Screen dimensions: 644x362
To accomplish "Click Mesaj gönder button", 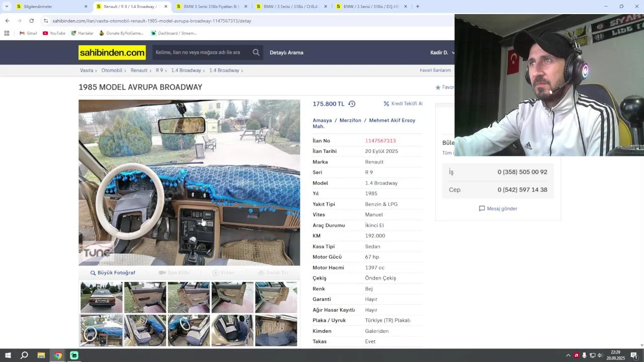I will point(498,209).
